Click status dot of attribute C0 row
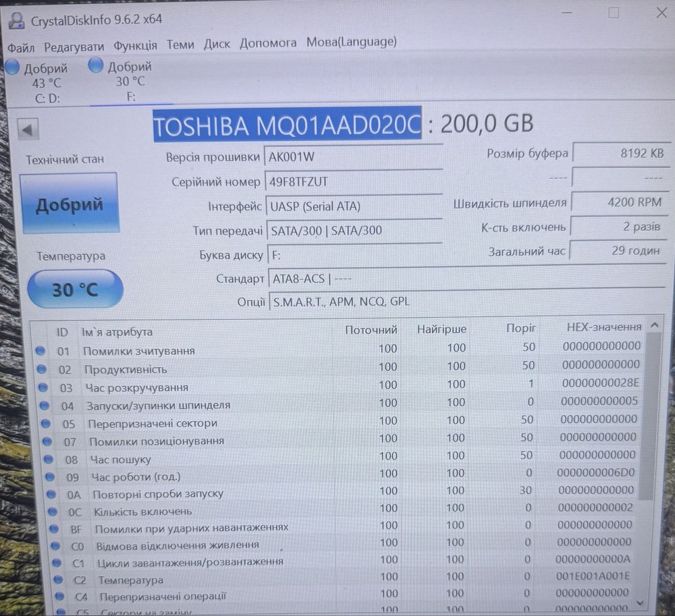The height and width of the screenshot is (616, 675). [55, 546]
